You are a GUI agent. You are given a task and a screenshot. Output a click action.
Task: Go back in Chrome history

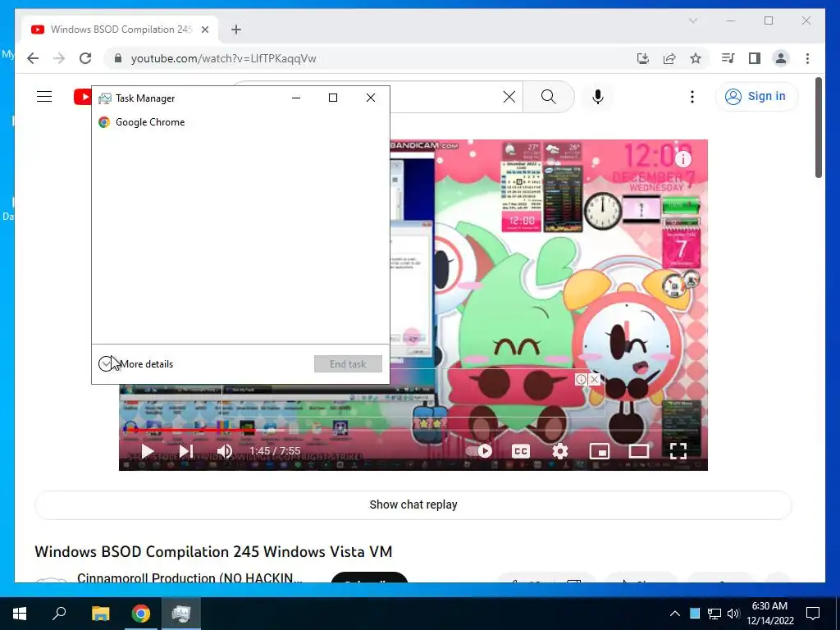[33, 58]
